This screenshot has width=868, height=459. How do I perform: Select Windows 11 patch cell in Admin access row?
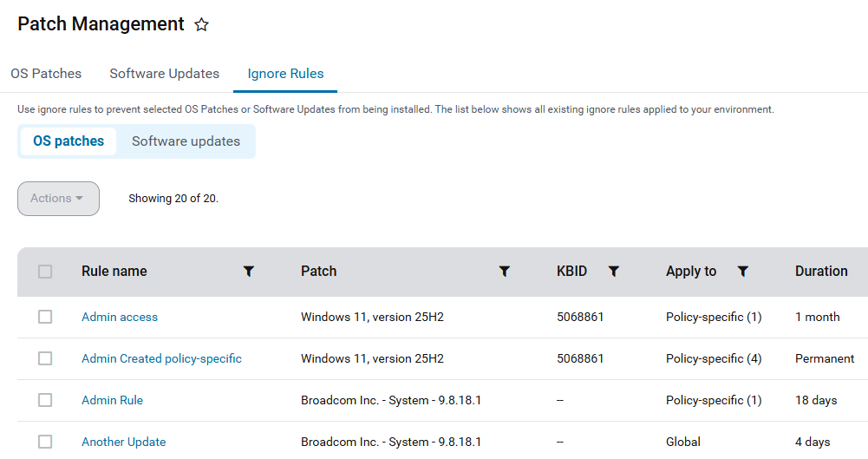click(373, 317)
